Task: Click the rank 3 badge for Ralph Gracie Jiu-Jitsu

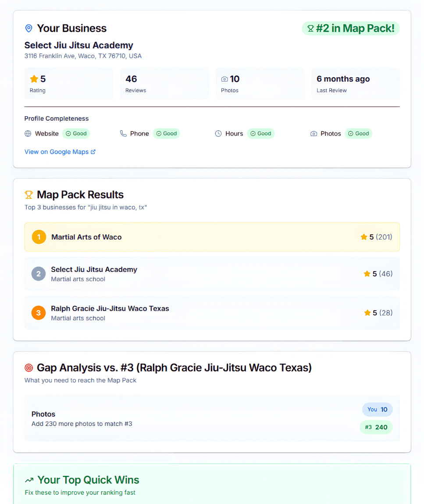Action: tap(38, 313)
